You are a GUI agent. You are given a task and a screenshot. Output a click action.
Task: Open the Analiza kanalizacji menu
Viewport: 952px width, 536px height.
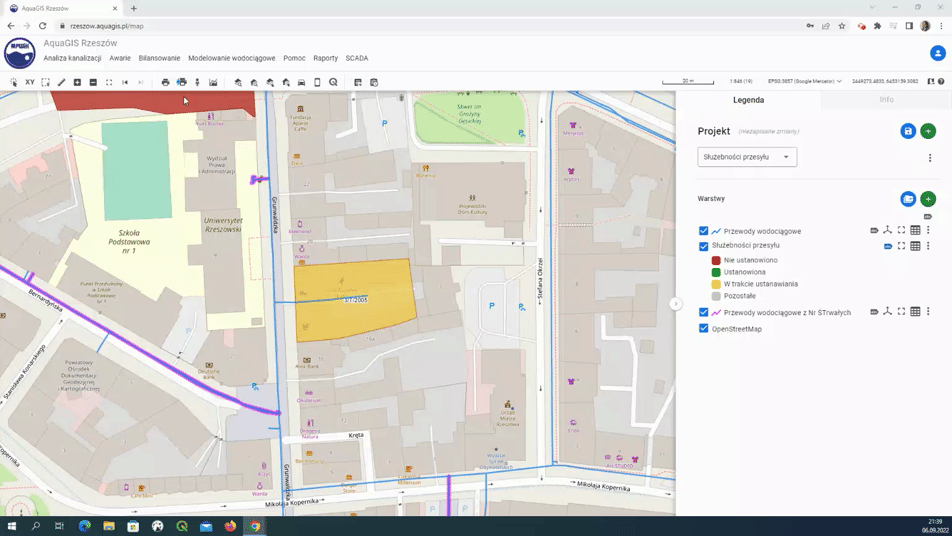coord(72,59)
